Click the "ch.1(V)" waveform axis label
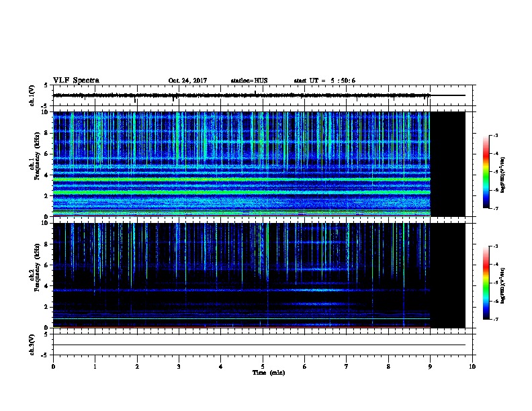This screenshot has height=411, width=532. click(x=32, y=95)
